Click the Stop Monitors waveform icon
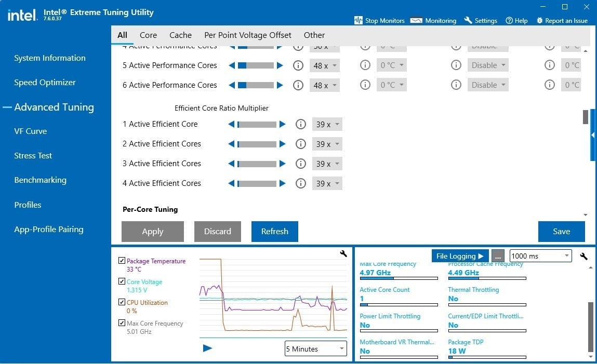The width and height of the screenshot is (597, 364). (358, 21)
